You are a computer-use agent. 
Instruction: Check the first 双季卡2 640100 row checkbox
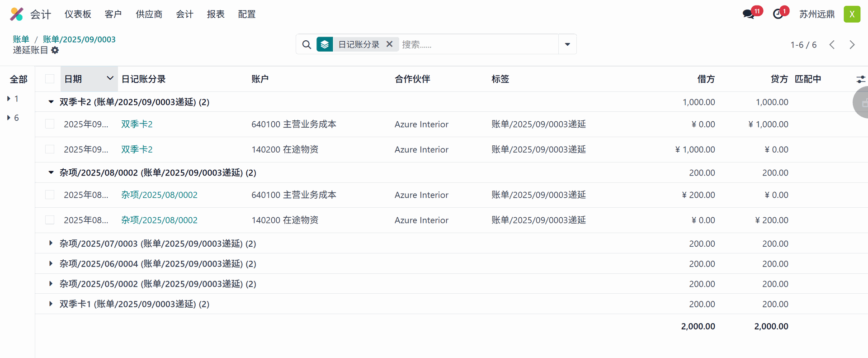click(x=50, y=124)
